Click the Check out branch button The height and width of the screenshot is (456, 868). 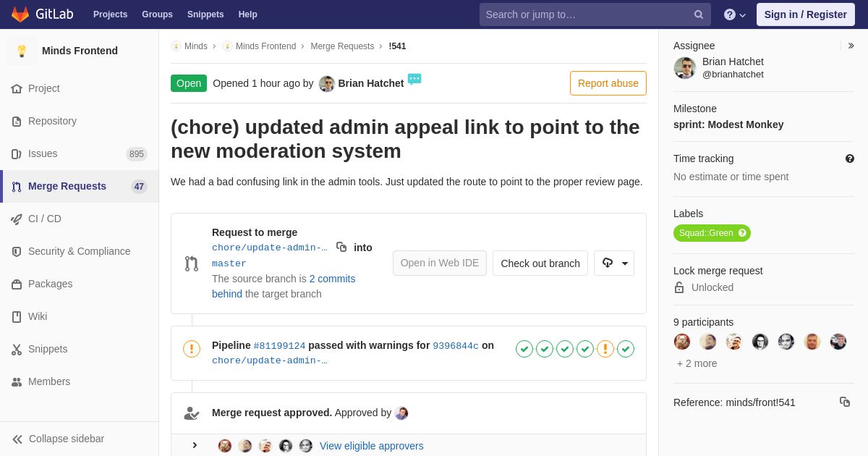pyautogui.click(x=540, y=263)
